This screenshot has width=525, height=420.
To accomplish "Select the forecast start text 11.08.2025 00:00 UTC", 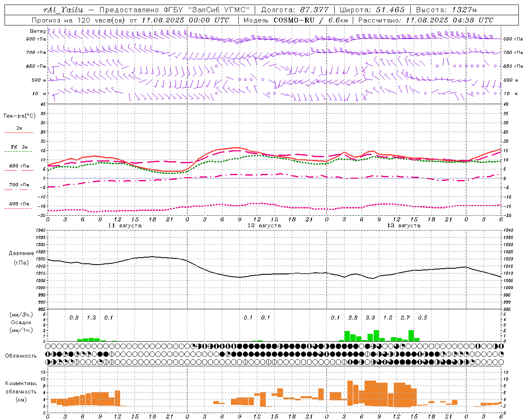I will tap(185, 20).
